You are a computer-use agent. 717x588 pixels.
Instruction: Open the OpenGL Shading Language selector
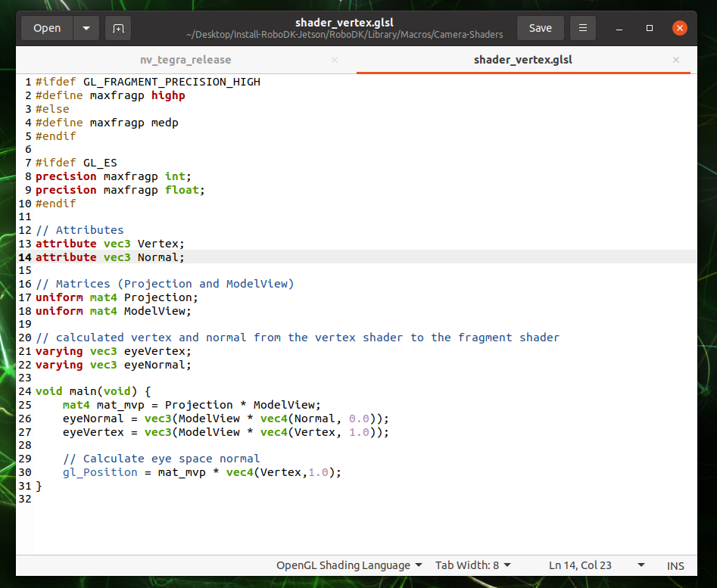[x=348, y=565]
